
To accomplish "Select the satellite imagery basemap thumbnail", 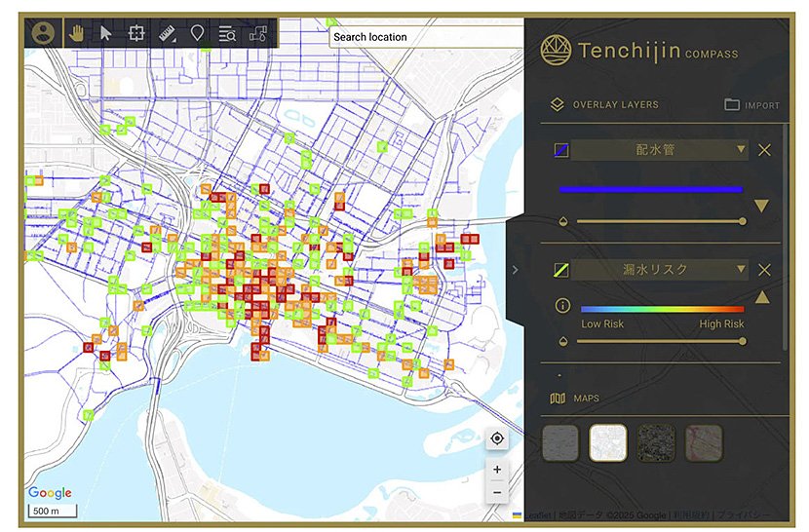I will click(x=656, y=443).
